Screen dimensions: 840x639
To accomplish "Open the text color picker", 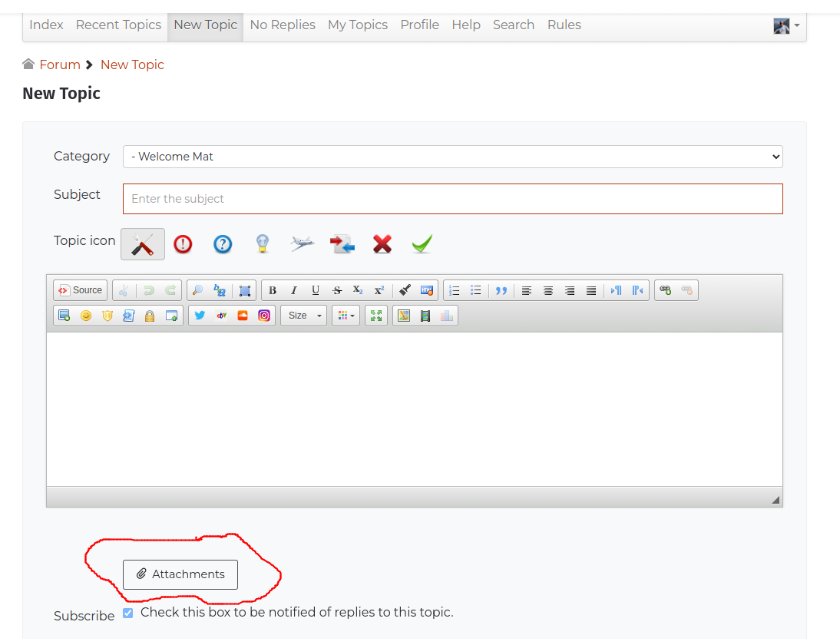I will pyautogui.click(x=346, y=316).
